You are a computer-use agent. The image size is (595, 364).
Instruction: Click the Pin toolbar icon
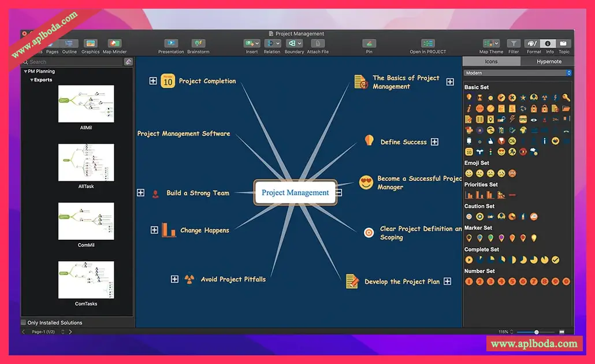[x=369, y=43]
